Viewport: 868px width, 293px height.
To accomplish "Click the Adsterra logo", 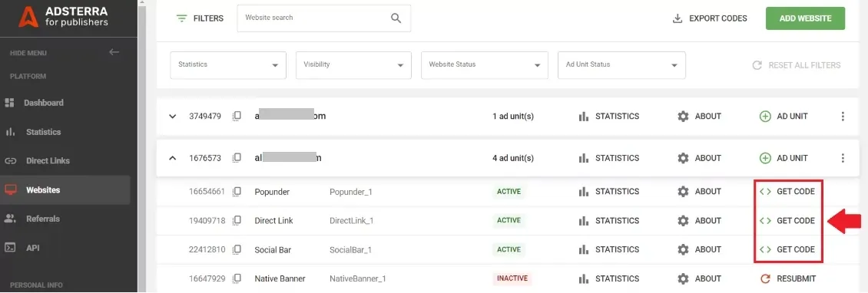I will tap(63, 17).
